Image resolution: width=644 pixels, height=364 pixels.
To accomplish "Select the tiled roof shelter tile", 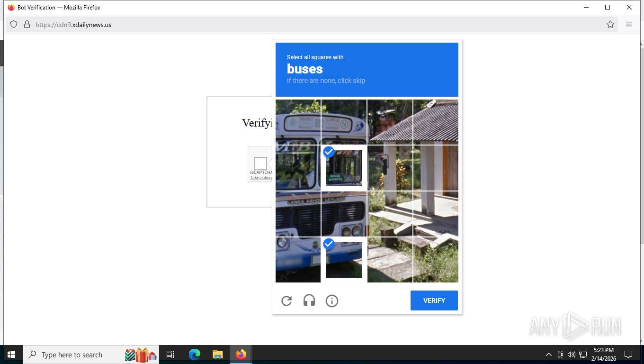I will point(436,122).
